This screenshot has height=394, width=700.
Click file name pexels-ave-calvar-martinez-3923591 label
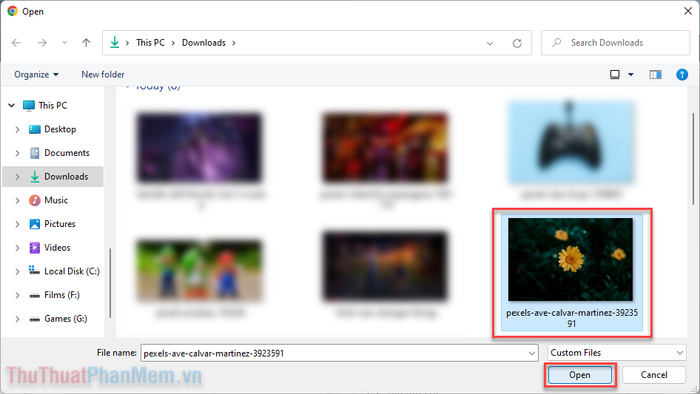(x=572, y=318)
